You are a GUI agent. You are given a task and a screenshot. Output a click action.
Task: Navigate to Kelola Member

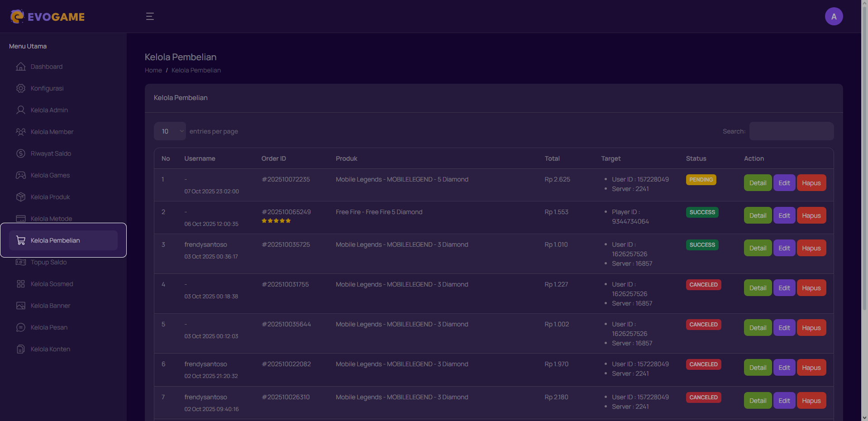tap(63, 132)
